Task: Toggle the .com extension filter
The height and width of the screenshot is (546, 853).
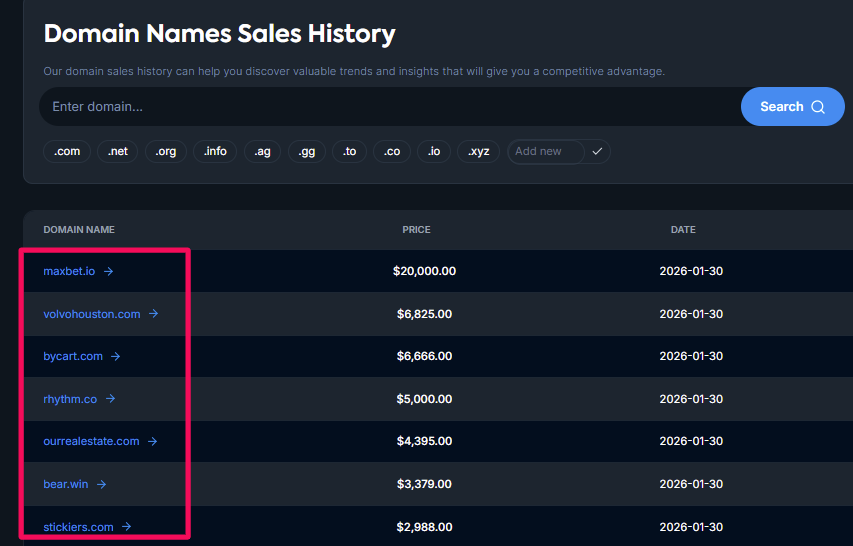Action: click(x=67, y=151)
